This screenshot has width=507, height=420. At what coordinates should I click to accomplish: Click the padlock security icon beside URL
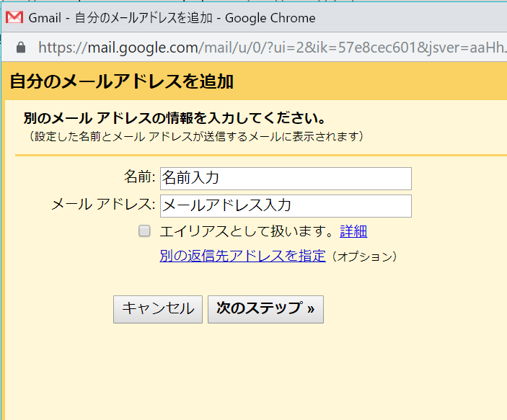20,48
